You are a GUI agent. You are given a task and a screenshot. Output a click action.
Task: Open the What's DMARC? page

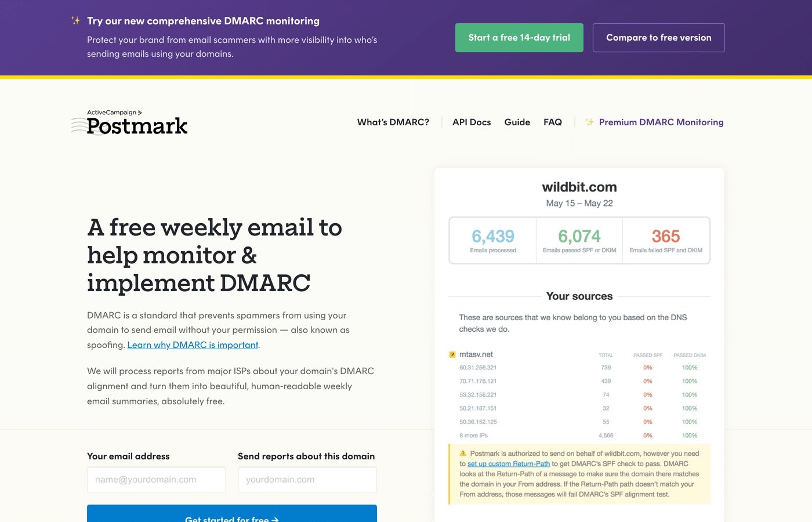tap(393, 122)
